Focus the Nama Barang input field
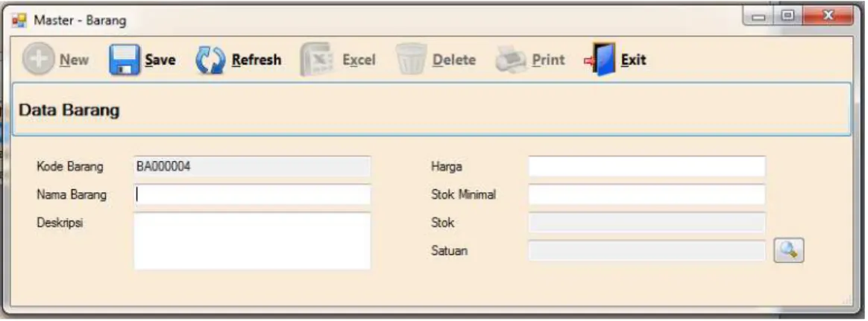The width and height of the screenshot is (868, 321). (x=253, y=194)
